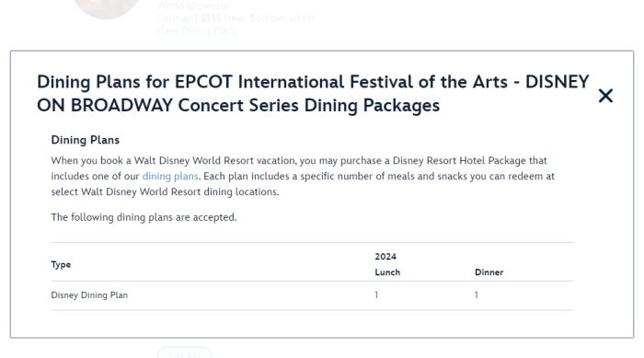The width and height of the screenshot is (644, 358).
Task: Click the EPCOT Festival dialog title
Action: tap(313, 94)
